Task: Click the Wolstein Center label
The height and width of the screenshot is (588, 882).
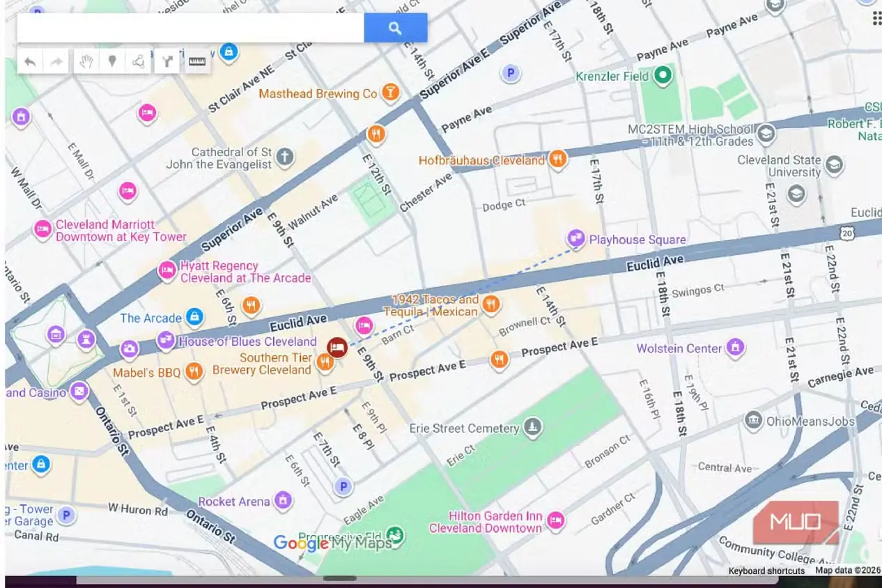Action: [x=679, y=348]
